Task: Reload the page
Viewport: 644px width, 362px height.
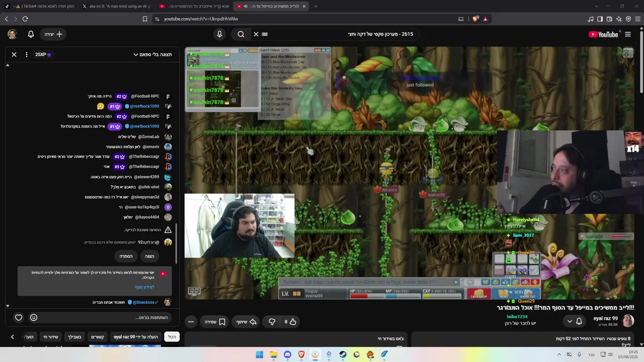Action: [25, 19]
